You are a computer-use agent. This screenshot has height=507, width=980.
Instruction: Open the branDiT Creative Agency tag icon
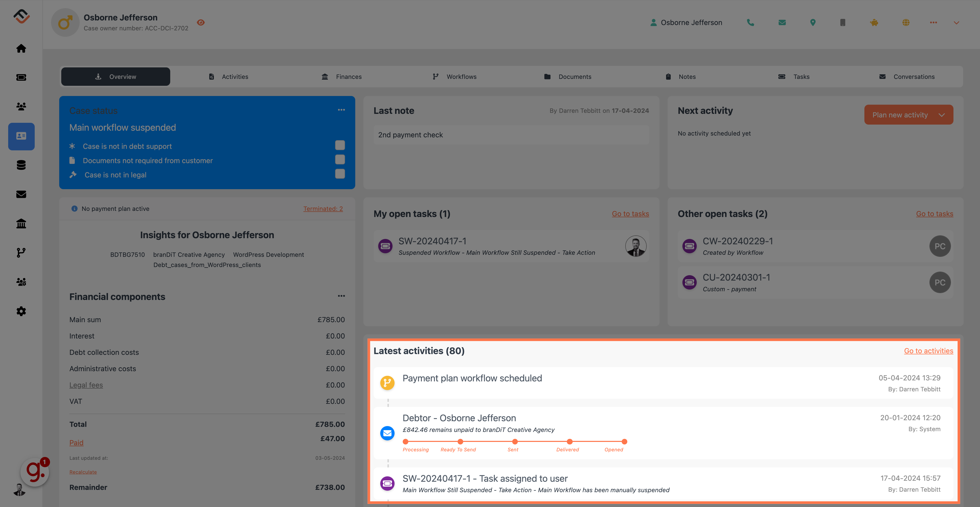(x=189, y=254)
